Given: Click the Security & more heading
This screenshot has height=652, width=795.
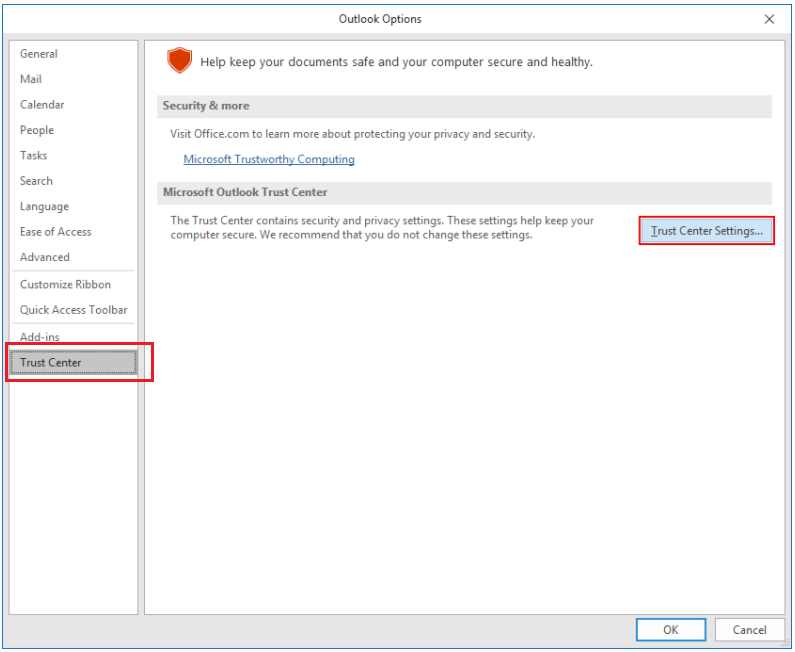Looking at the screenshot, I should [x=206, y=105].
